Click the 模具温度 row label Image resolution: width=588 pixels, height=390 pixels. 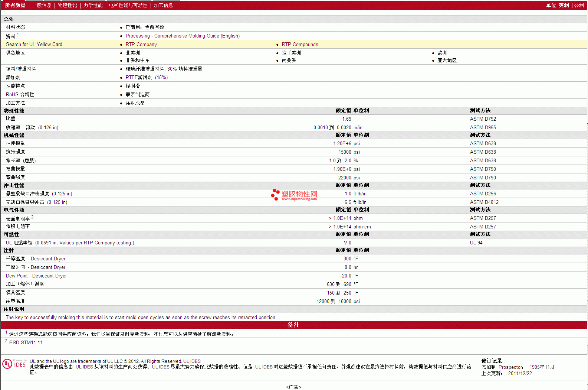pyautogui.click(x=16, y=293)
